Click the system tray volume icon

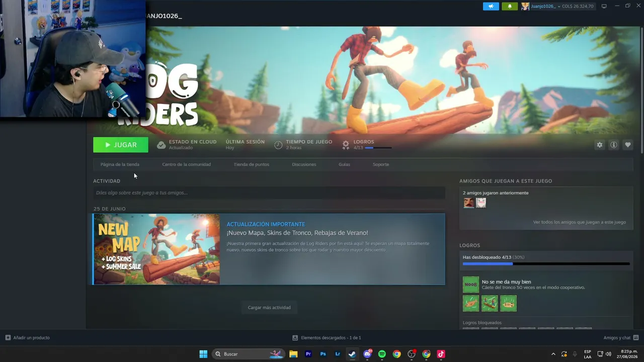click(x=608, y=354)
